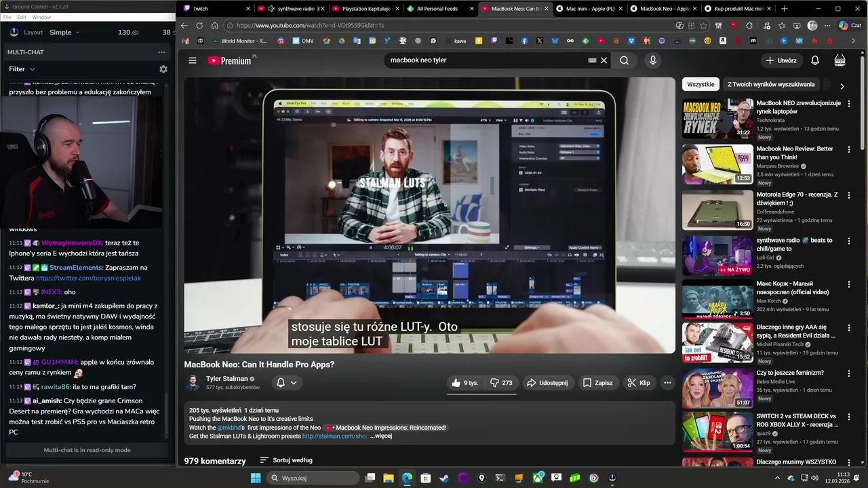Open the MacBook NEO zrewolucjonizuje rynek thumbnail
Screen dimensions: 868x488
pyautogui.click(x=717, y=119)
